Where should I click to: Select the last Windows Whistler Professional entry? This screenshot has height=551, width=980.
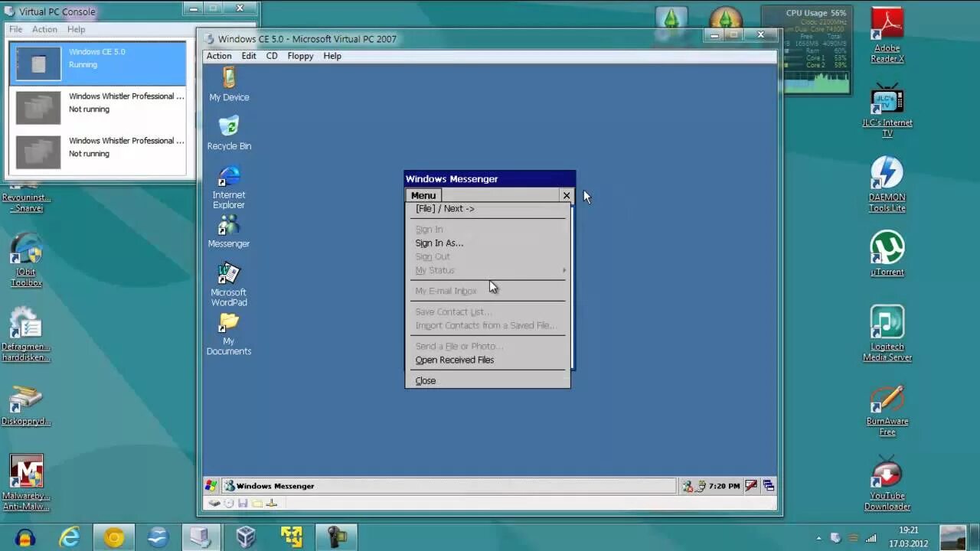(97, 151)
